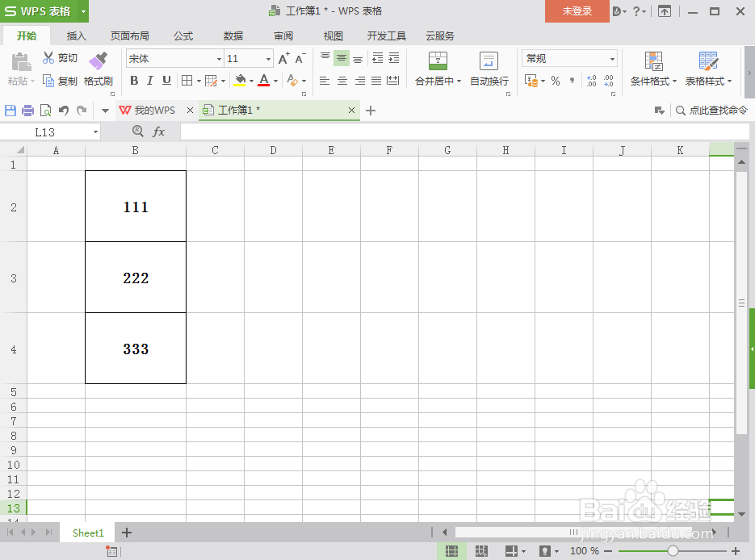Screen dimensions: 755x560
Task: Switch to the 页面布局 ribbon tab
Action: click(x=129, y=36)
